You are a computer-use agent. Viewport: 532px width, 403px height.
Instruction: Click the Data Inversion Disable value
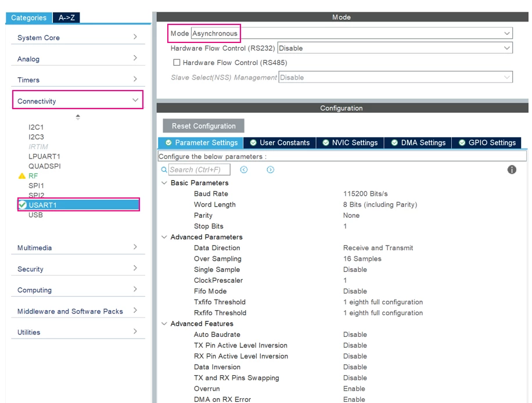click(x=355, y=367)
